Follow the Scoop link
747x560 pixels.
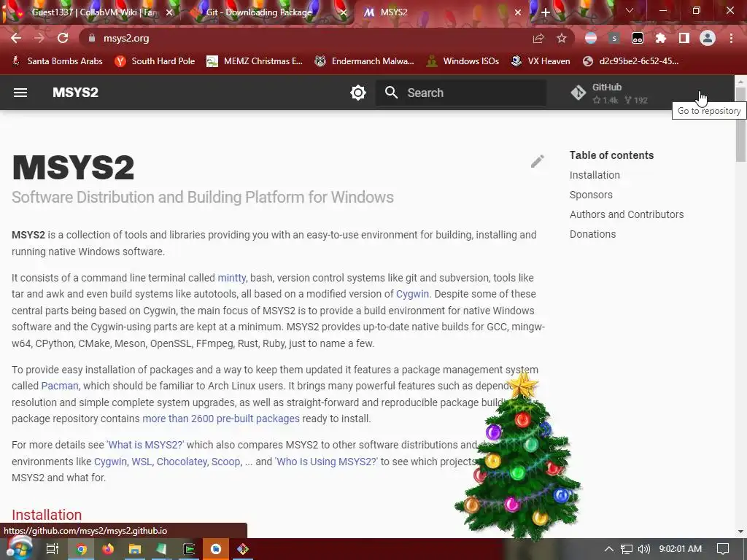point(226,462)
